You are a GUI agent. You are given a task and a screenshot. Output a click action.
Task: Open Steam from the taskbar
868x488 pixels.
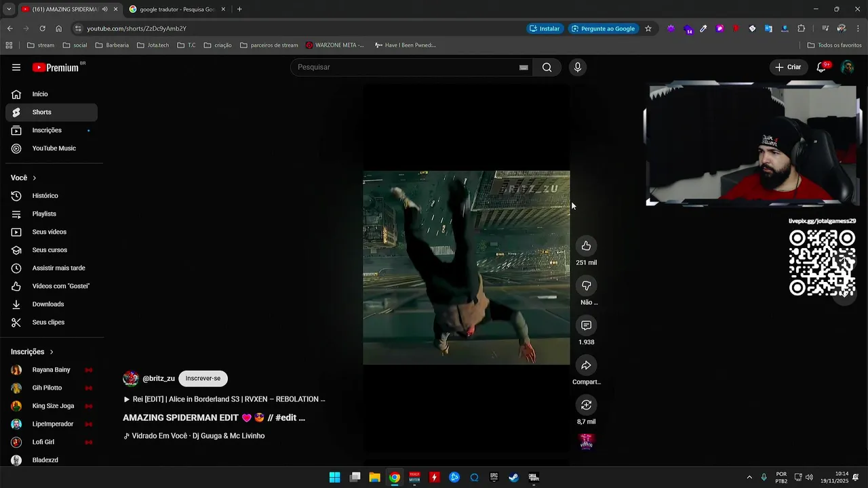tap(513, 477)
